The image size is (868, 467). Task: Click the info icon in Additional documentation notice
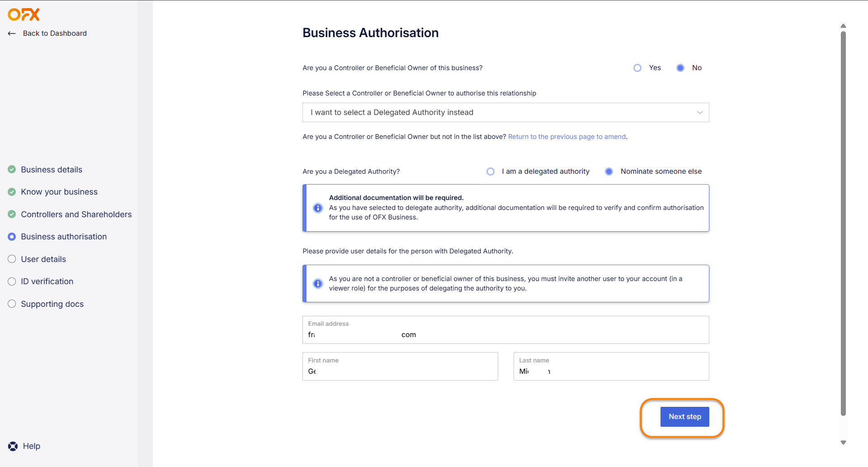coord(318,208)
